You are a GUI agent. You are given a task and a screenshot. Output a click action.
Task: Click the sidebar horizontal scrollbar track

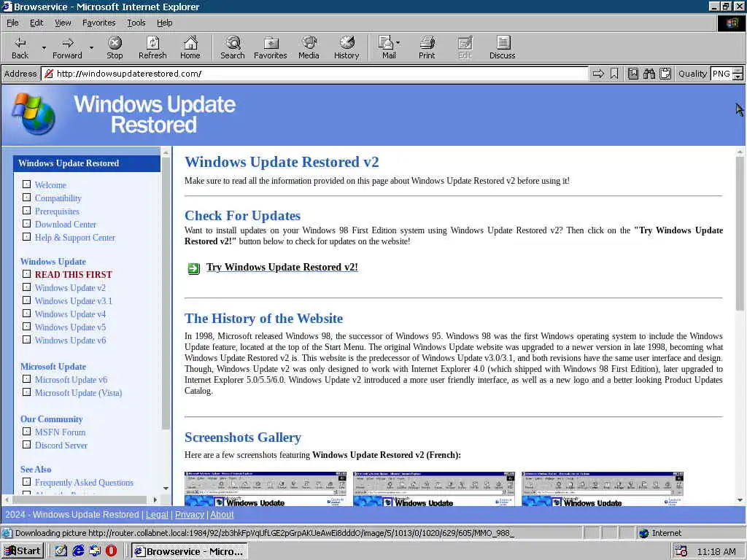[x=80, y=499]
